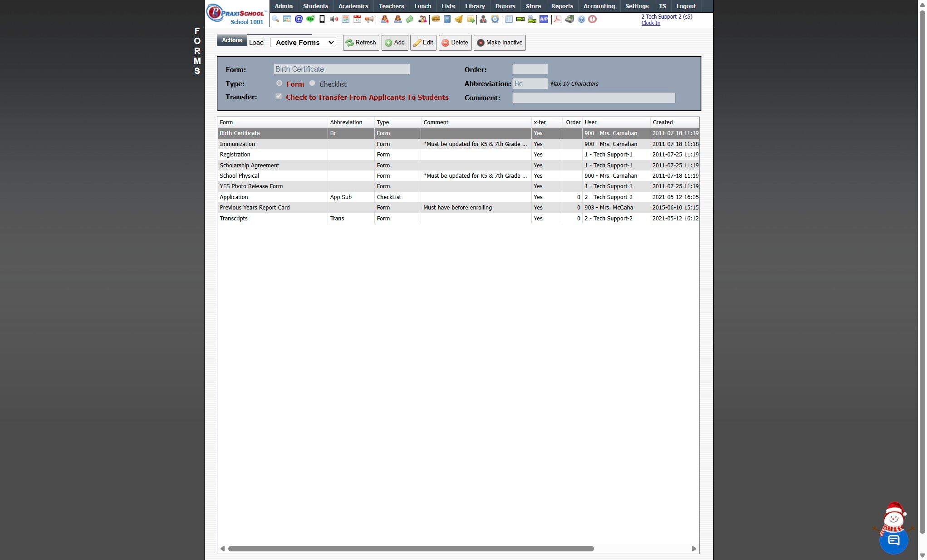Screen dimensions: 927x560
Task: Open the Accounting menu
Action: pyautogui.click(x=599, y=6)
